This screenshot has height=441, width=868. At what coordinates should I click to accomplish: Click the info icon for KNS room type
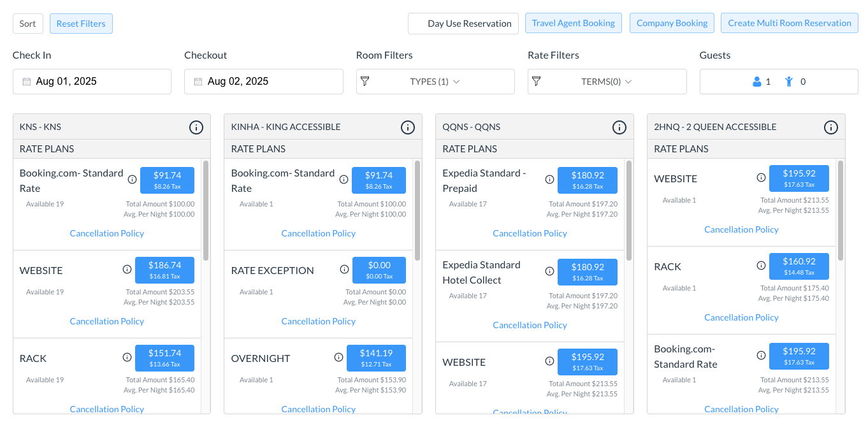click(x=196, y=127)
